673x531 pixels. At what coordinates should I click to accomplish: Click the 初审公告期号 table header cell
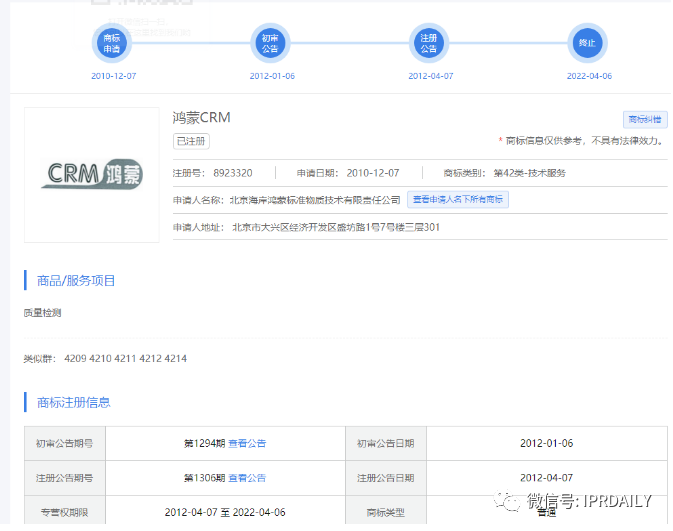pyautogui.click(x=65, y=443)
